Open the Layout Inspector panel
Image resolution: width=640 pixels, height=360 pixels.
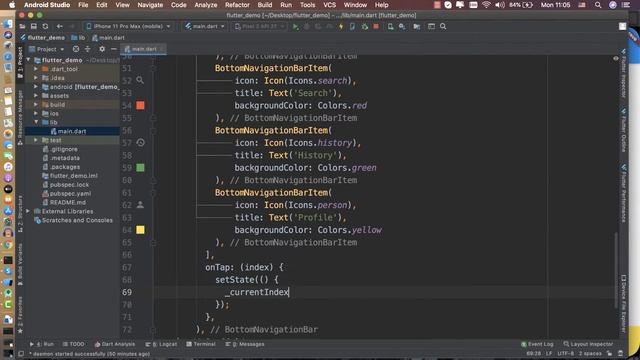point(588,344)
